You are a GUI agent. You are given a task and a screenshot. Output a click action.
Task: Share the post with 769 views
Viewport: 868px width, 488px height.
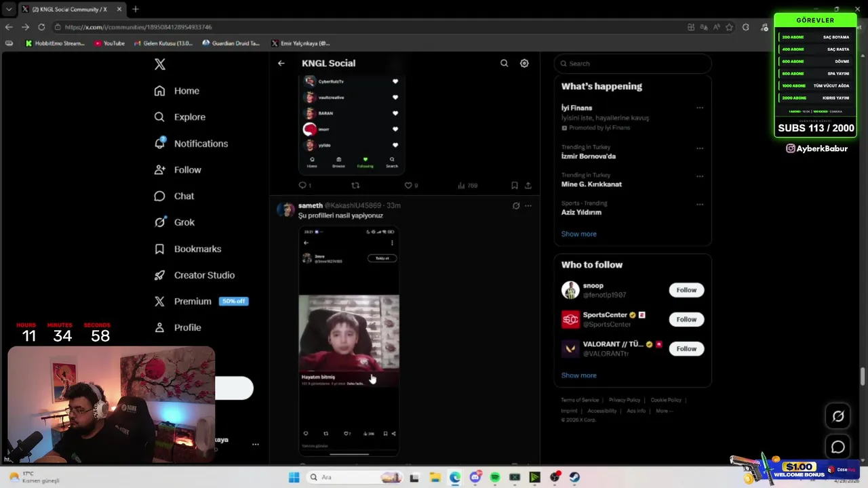click(x=528, y=185)
